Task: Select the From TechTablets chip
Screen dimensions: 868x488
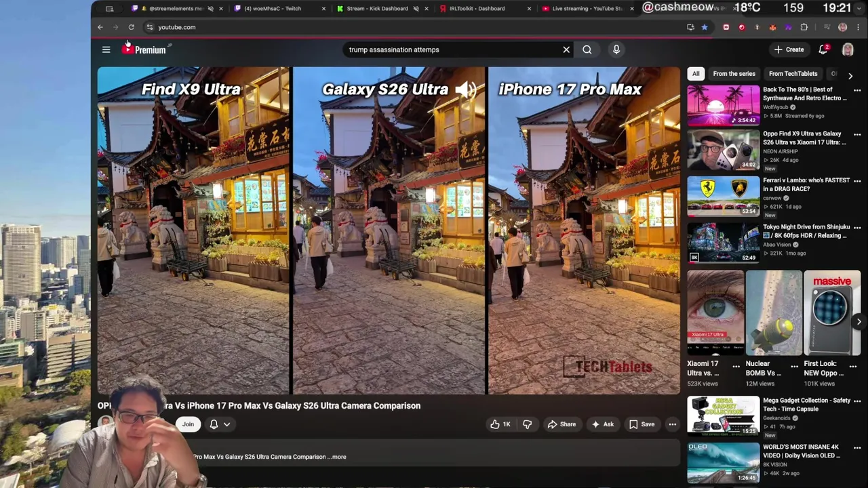Action: coord(793,73)
